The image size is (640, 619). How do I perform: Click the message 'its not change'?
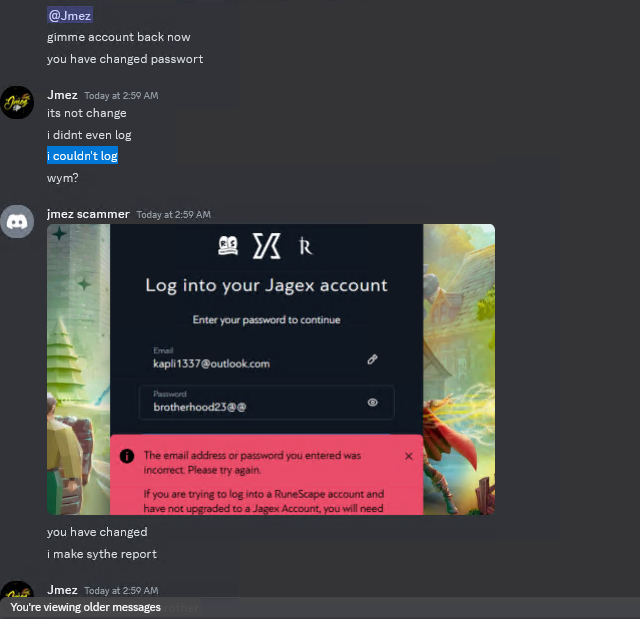tap(87, 113)
